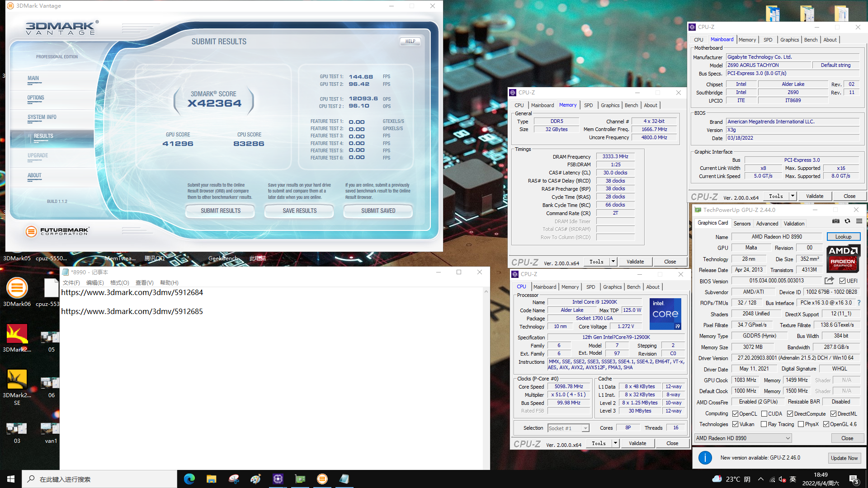This screenshot has height=488, width=868.
Task: Open the 文件(F) menu in Notepad
Action: pos(71,283)
